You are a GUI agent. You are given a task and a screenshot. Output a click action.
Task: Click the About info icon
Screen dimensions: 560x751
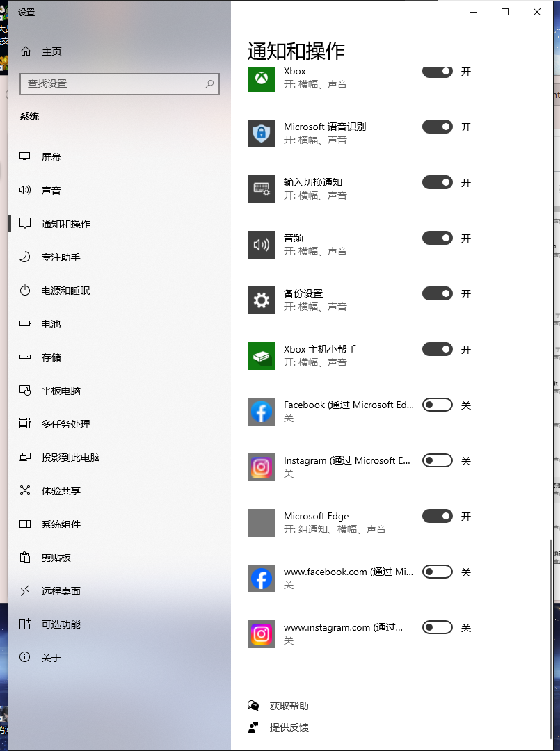(25, 657)
